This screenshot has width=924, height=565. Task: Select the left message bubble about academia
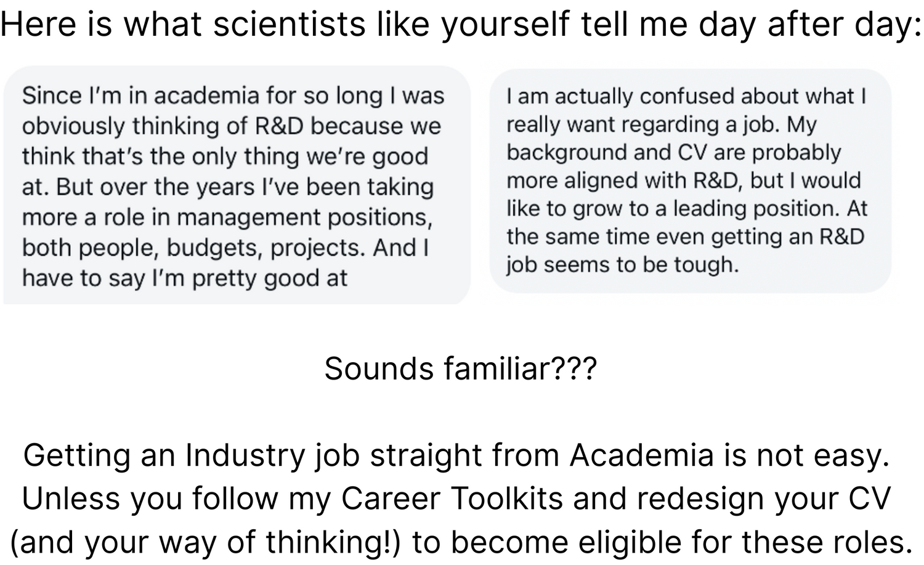237,185
